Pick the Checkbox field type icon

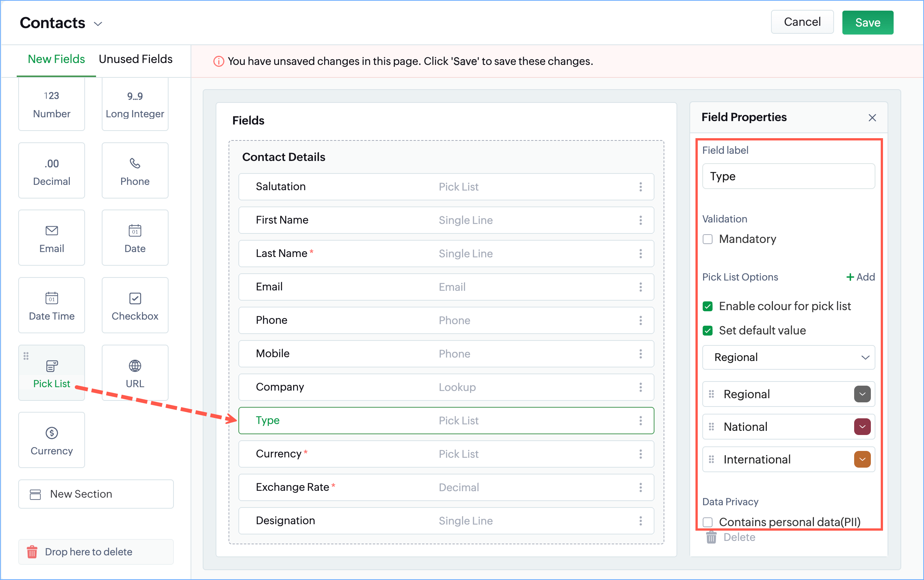(x=135, y=298)
